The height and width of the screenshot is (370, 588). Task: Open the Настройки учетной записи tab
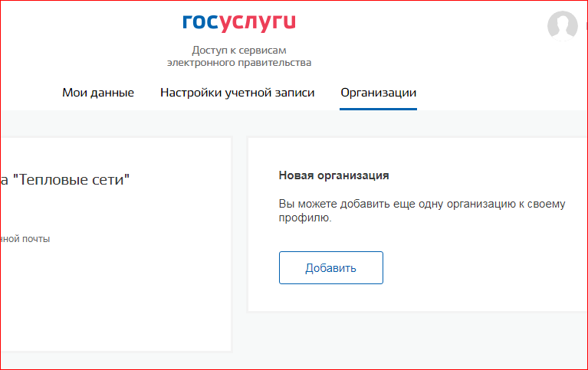(237, 93)
